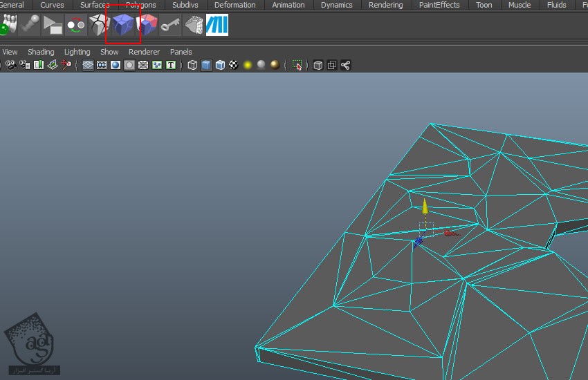Viewport: 588px width, 380px height.
Task: Toggle textured checker display mode
Action: [x=234, y=65]
